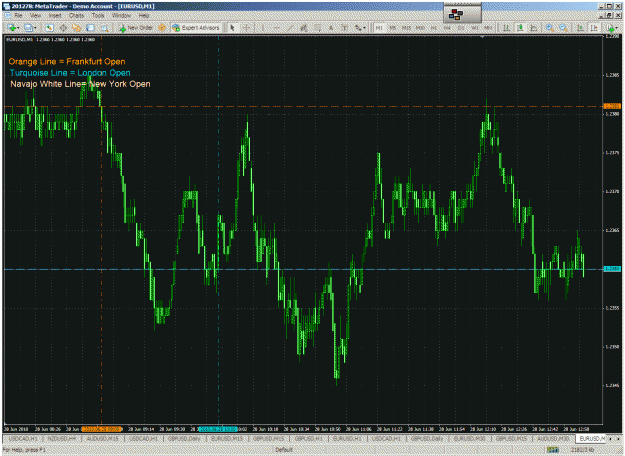Click the New Chart icon
625x456 pixels.
tap(12, 28)
